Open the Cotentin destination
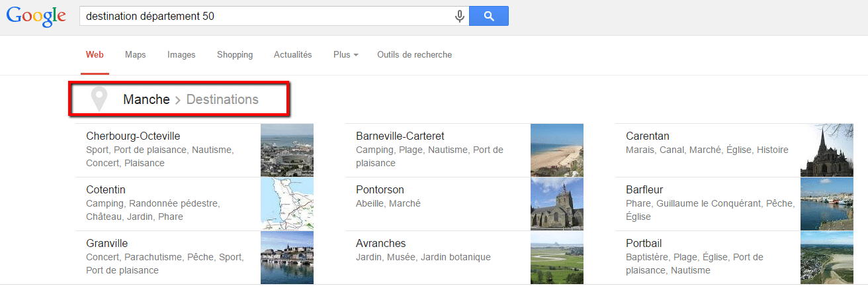868x298 pixels. pos(106,189)
